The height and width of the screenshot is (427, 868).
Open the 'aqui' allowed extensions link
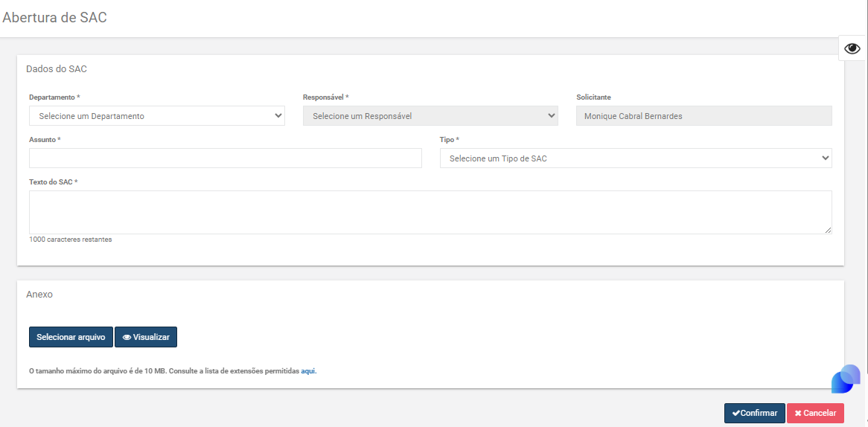[x=308, y=371]
